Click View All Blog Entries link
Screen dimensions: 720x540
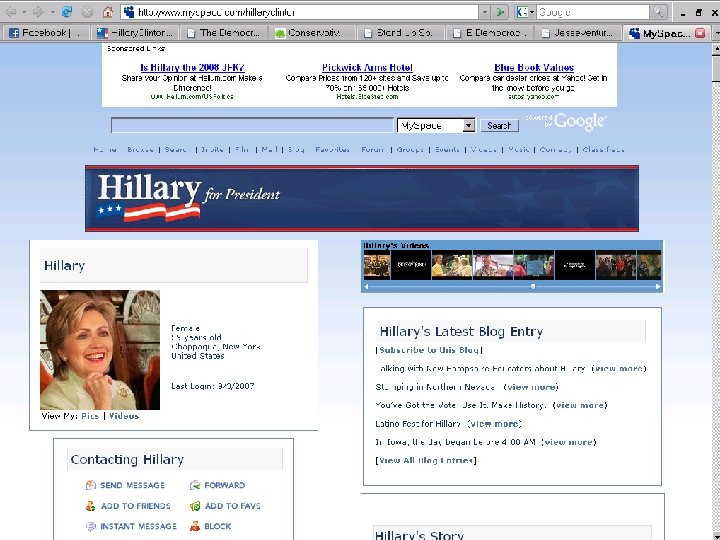[426, 461]
